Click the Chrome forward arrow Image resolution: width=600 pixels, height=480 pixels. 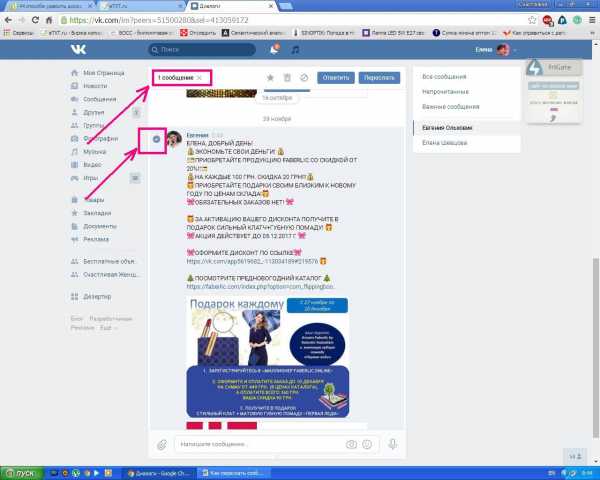pos(21,20)
